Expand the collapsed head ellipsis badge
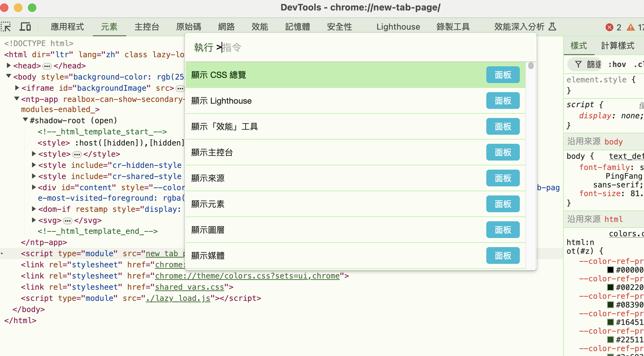The height and width of the screenshot is (356, 644). 47,66
